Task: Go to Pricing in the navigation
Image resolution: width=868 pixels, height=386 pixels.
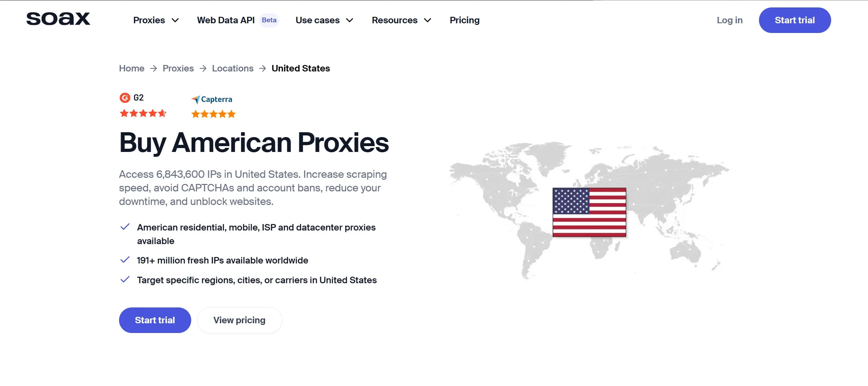Action: (x=464, y=20)
